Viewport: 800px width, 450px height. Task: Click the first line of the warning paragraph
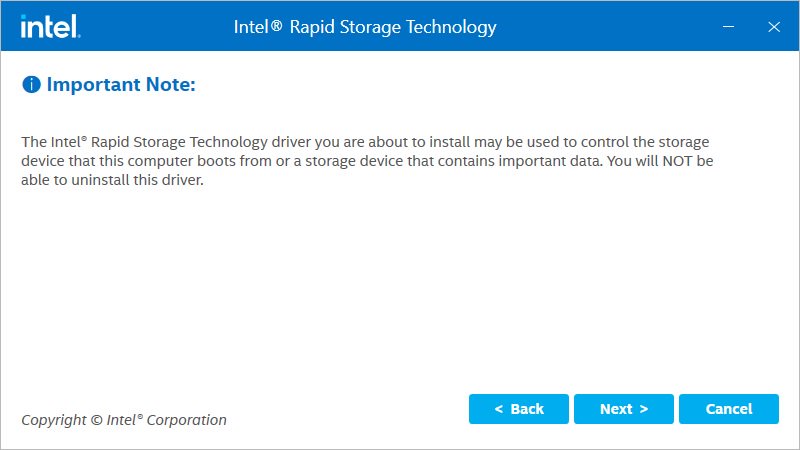point(365,142)
